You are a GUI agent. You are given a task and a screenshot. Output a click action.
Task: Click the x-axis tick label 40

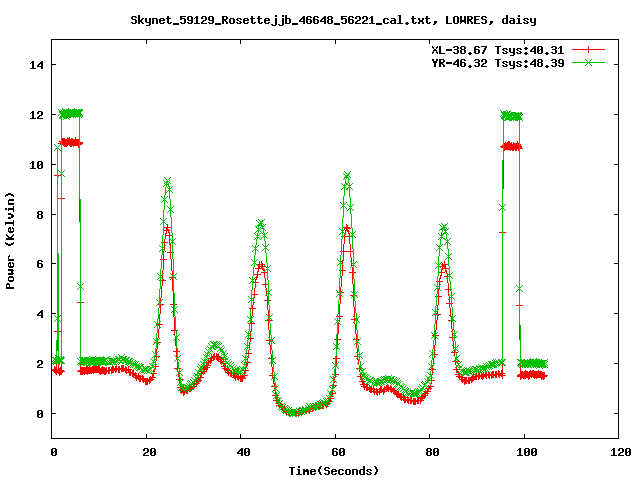pyautogui.click(x=243, y=452)
